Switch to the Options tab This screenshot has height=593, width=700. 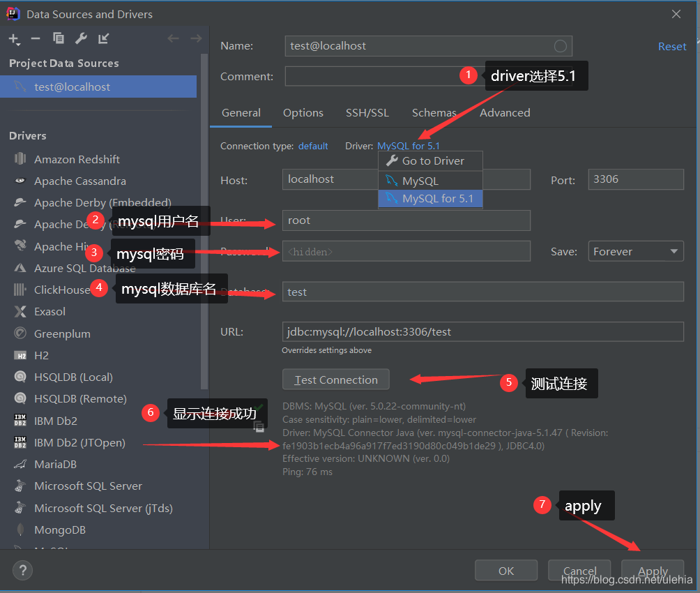[303, 112]
